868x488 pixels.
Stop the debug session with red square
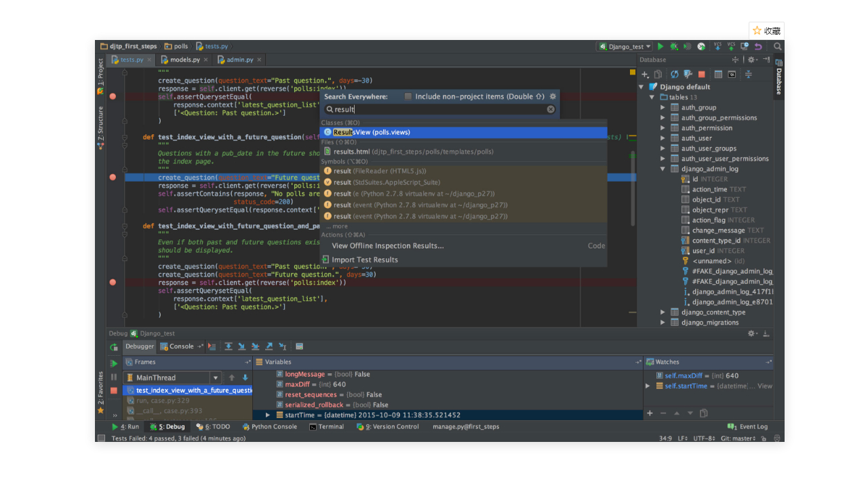coord(114,390)
